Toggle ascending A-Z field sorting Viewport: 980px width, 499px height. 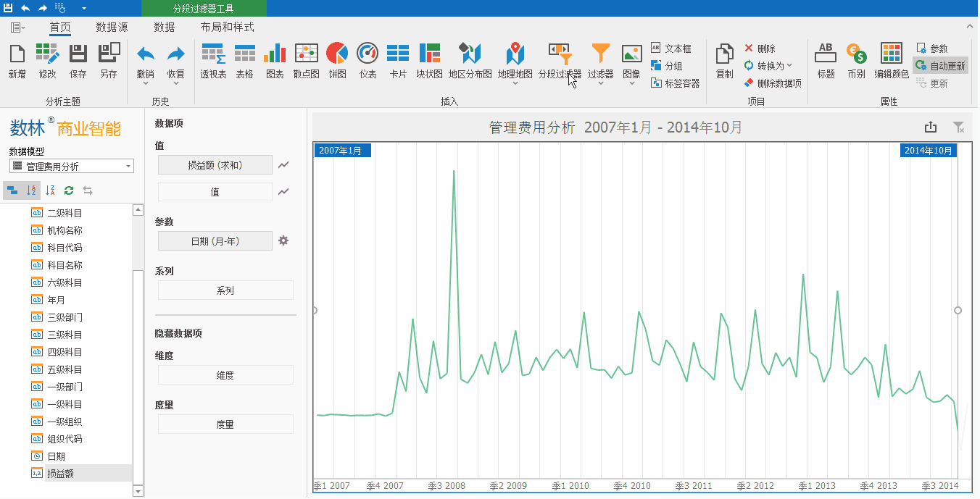pos(31,190)
